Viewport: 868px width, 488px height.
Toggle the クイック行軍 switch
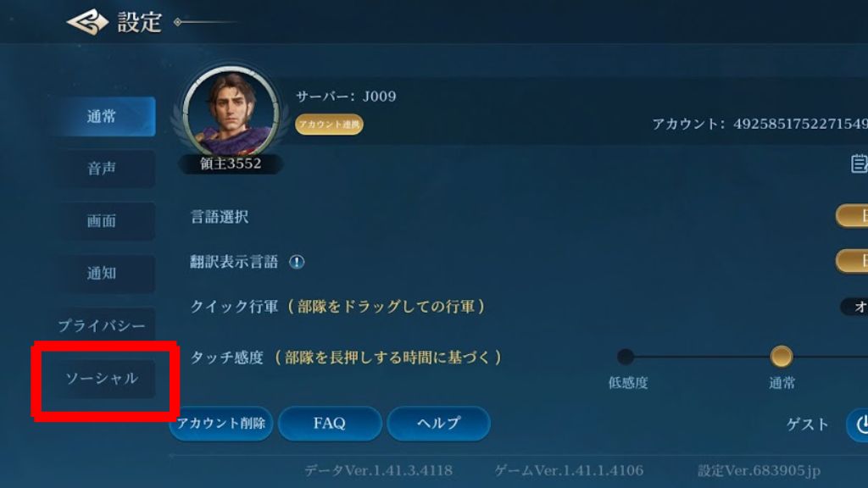tap(854, 307)
